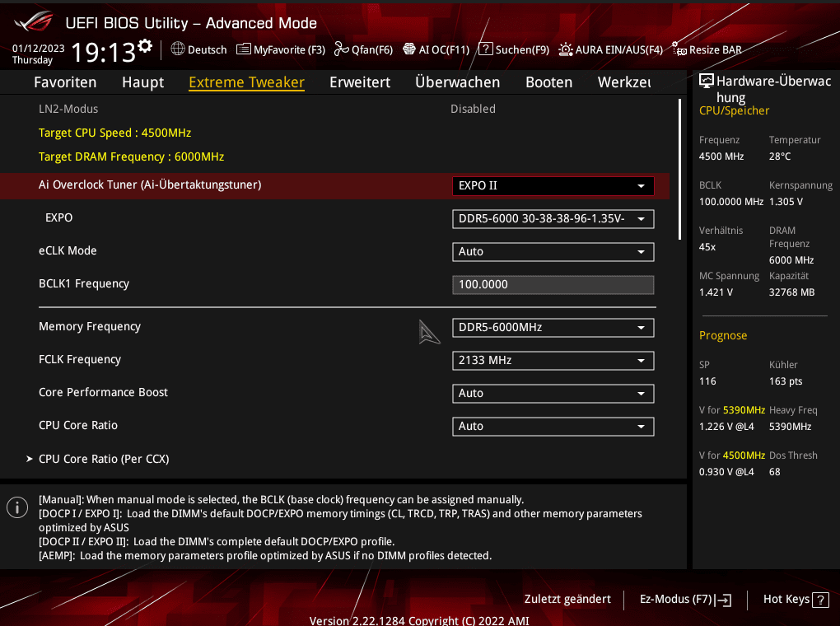The height and width of the screenshot is (626, 840).
Task: Click the ROG logo icon
Action: tap(34, 22)
